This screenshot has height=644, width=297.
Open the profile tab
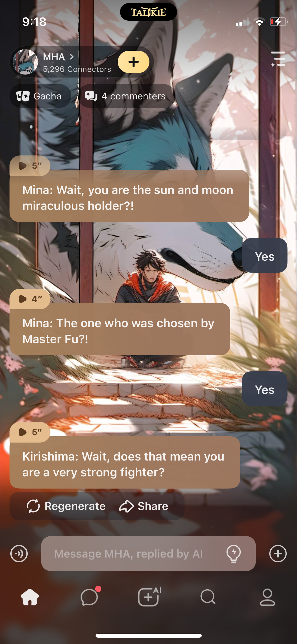[x=267, y=597]
